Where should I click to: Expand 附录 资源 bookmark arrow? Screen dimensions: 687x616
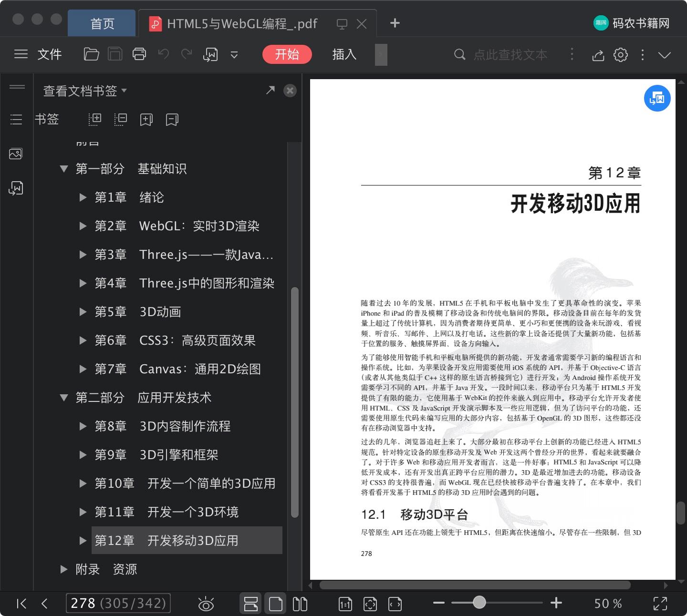63,569
